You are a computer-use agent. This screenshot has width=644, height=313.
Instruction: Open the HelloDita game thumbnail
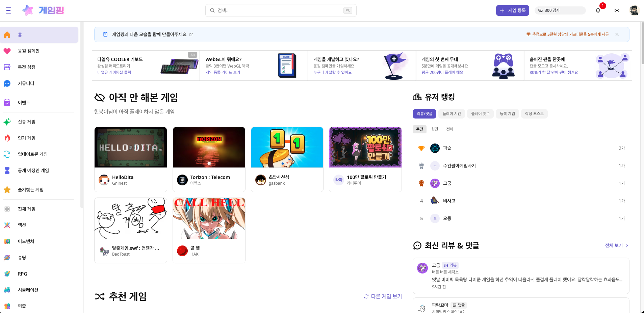click(x=131, y=147)
